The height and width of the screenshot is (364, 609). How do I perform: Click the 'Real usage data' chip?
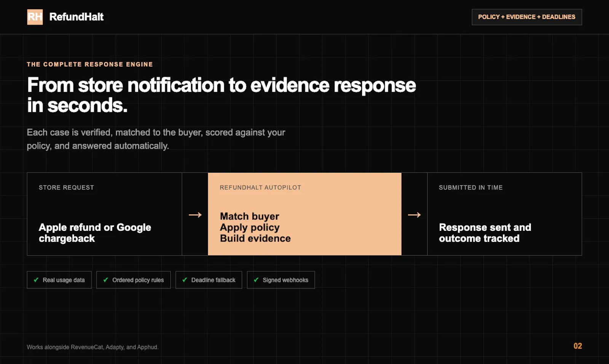[59, 280]
